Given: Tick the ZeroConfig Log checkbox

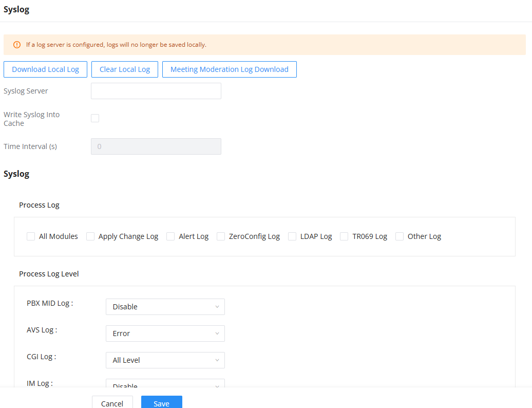Looking at the screenshot, I should pos(221,236).
